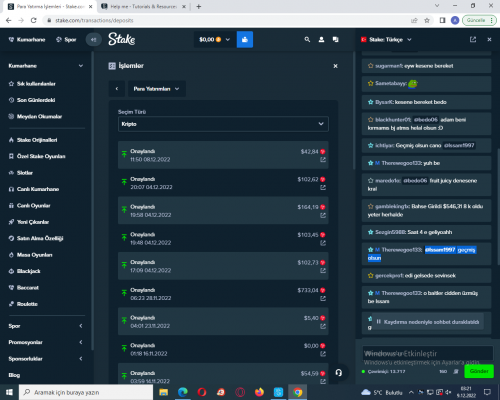Open Kumarhane in top navigation
500x400 pixels.
click(27, 40)
